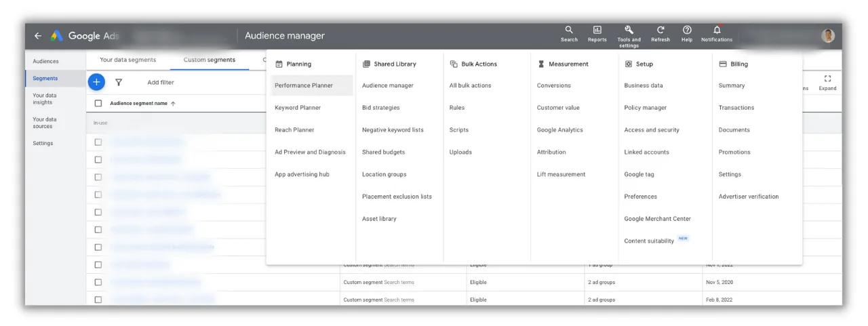
Task: Click the Billing column icon
Action: point(723,64)
